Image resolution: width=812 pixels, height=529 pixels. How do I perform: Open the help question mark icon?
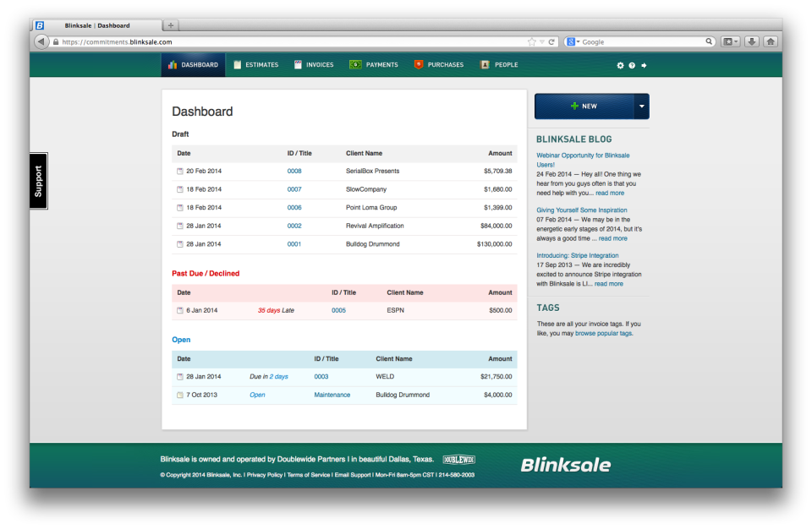632,66
